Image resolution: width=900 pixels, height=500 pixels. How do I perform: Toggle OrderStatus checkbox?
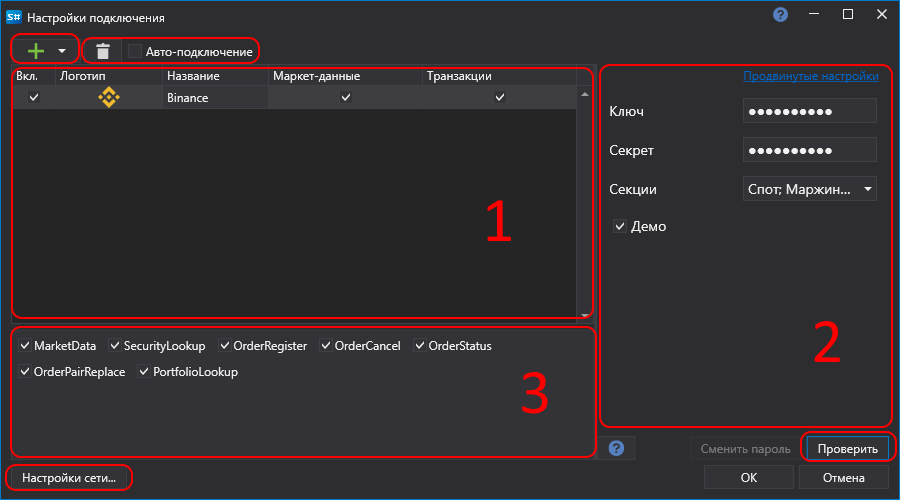[x=420, y=346]
